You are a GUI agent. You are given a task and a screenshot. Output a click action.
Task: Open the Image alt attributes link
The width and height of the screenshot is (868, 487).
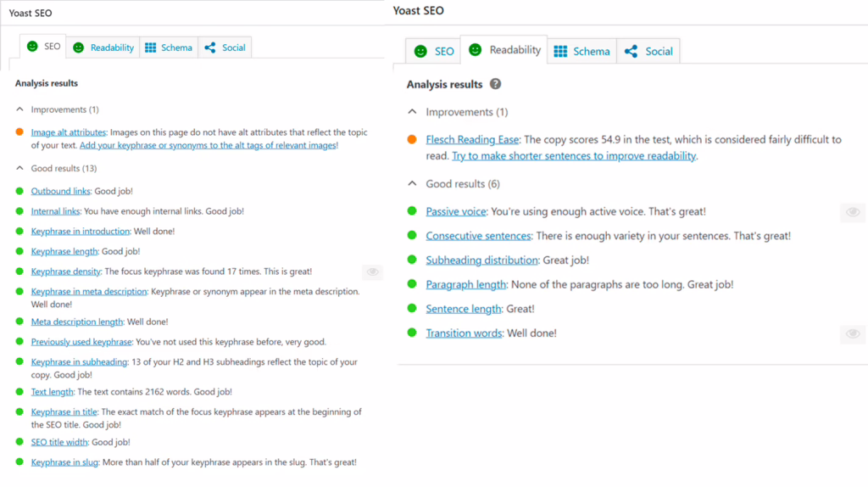tap(69, 132)
